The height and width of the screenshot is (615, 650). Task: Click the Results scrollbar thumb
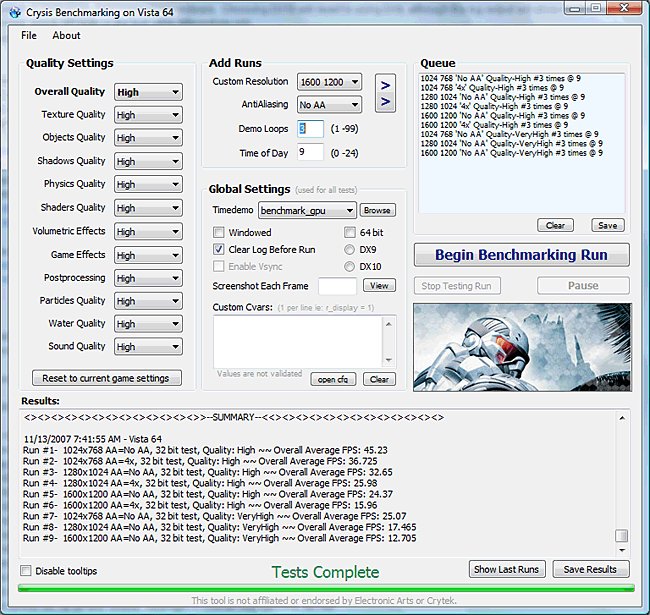tap(621, 535)
